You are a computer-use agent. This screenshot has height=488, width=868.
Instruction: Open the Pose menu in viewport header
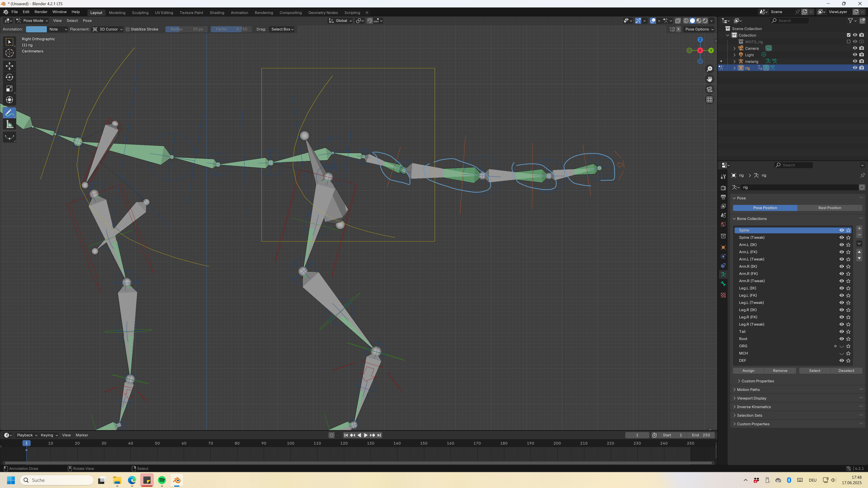click(87, 21)
